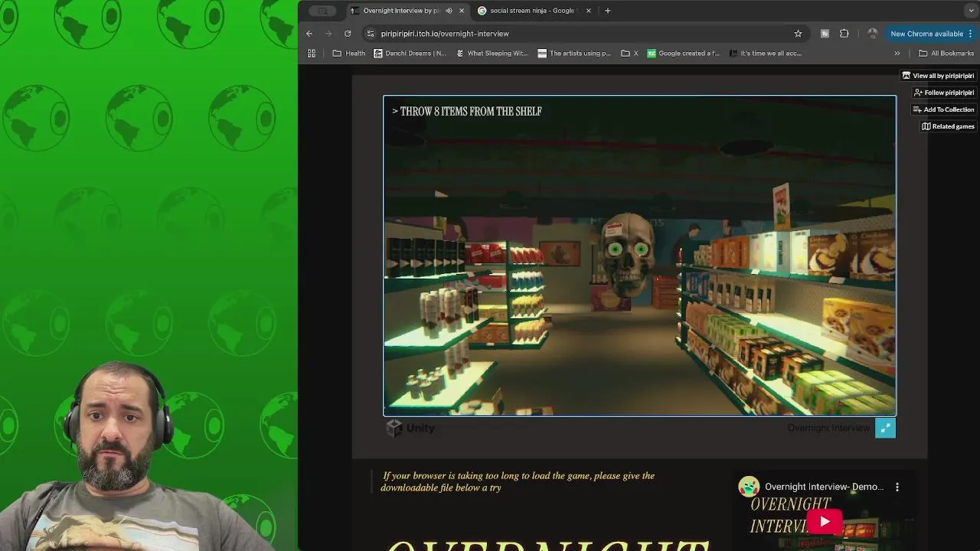Show more bookmarks via the chevron
980x551 pixels.
click(897, 54)
